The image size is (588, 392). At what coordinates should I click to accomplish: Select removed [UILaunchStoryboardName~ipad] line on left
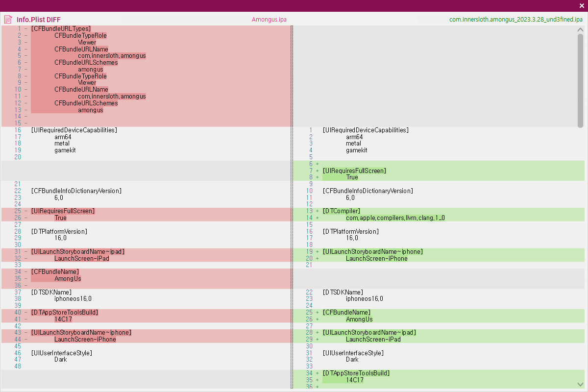click(x=77, y=252)
